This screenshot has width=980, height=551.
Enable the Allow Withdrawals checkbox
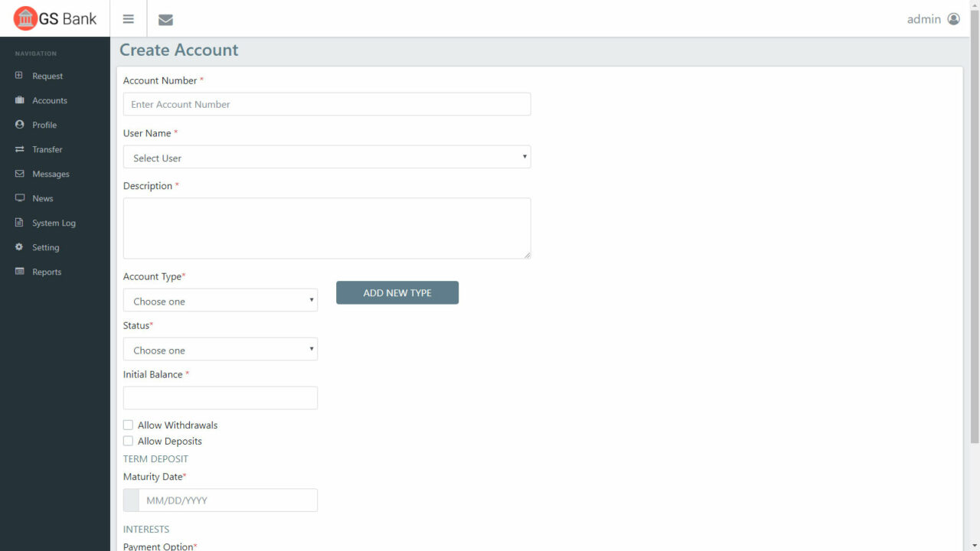click(x=128, y=425)
